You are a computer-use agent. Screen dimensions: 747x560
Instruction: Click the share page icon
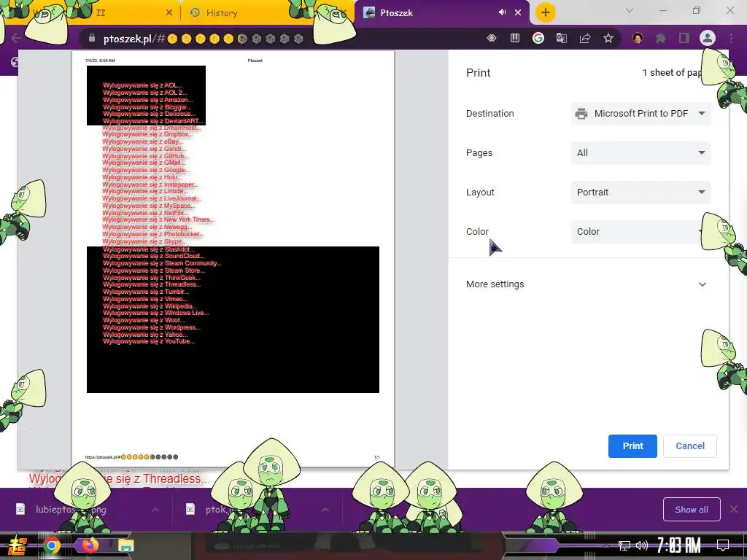tap(585, 38)
